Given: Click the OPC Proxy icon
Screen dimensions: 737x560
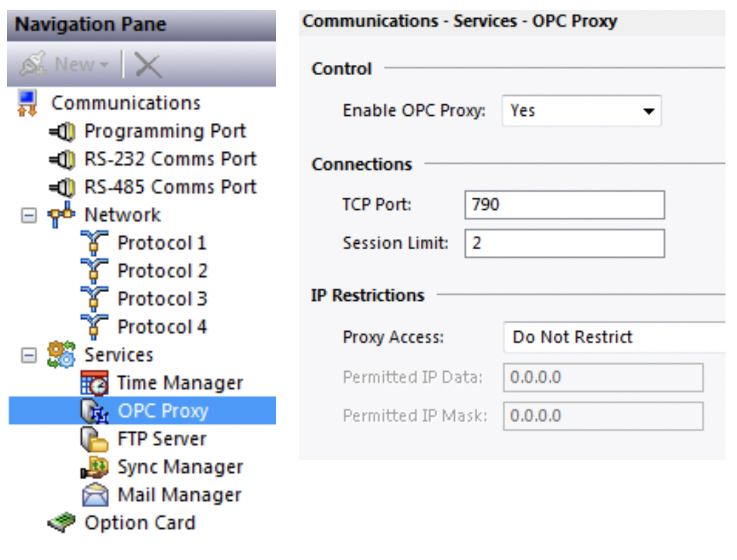Looking at the screenshot, I should (94, 411).
